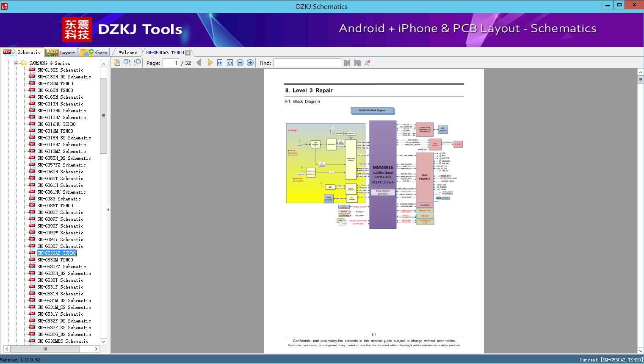The height and width of the screenshot is (364, 644).
Task: Click the tree panel scroll-up arrow
Action: (x=103, y=64)
